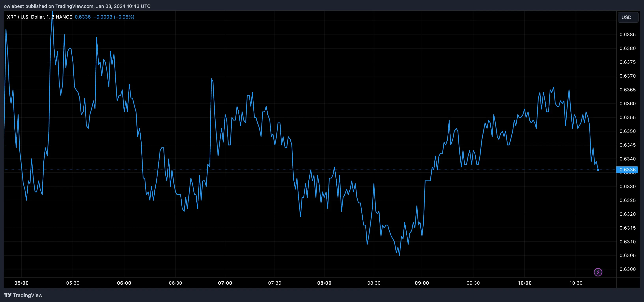This screenshot has width=644, height=302.
Task: Click the BINANCE exchange label in the legend
Action: (x=62, y=17)
